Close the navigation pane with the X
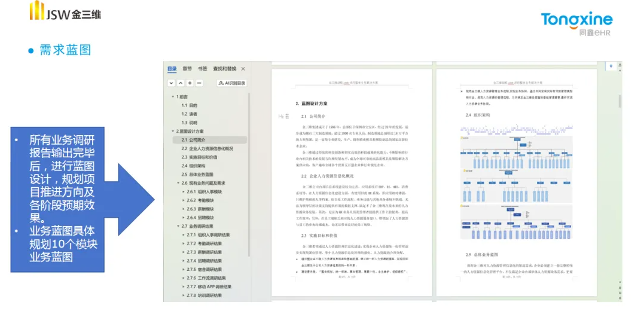This screenshot has height=323, width=644. (243, 69)
